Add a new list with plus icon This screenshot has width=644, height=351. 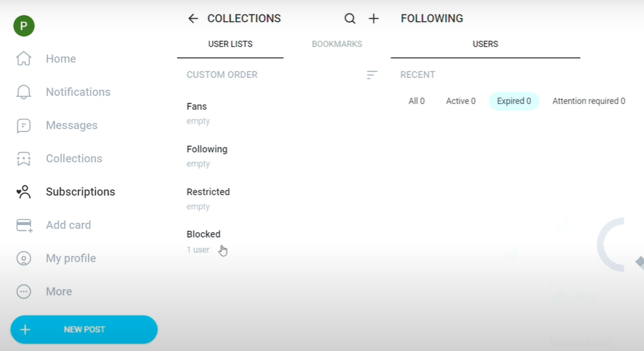point(374,19)
